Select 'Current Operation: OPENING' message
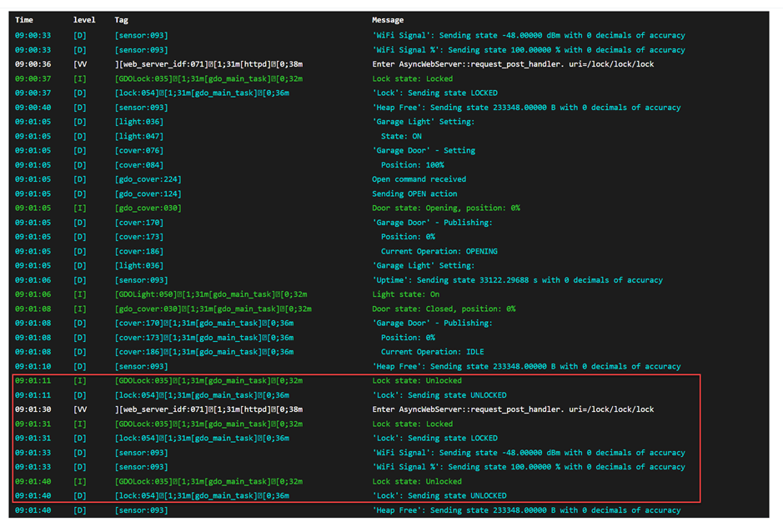The width and height of the screenshot is (783, 532). tap(439, 251)
